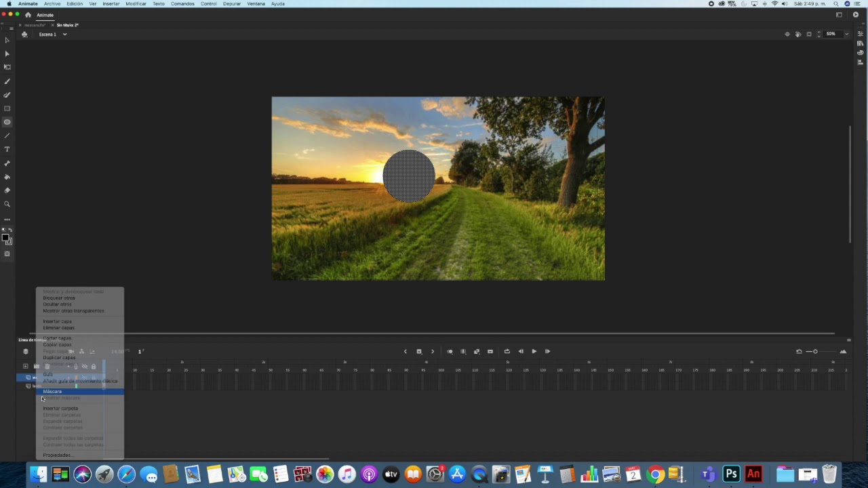Choose the Rectangle tool
Image resolution: width=868 pixels, height=488 pixels.
(x=7, y=108)
